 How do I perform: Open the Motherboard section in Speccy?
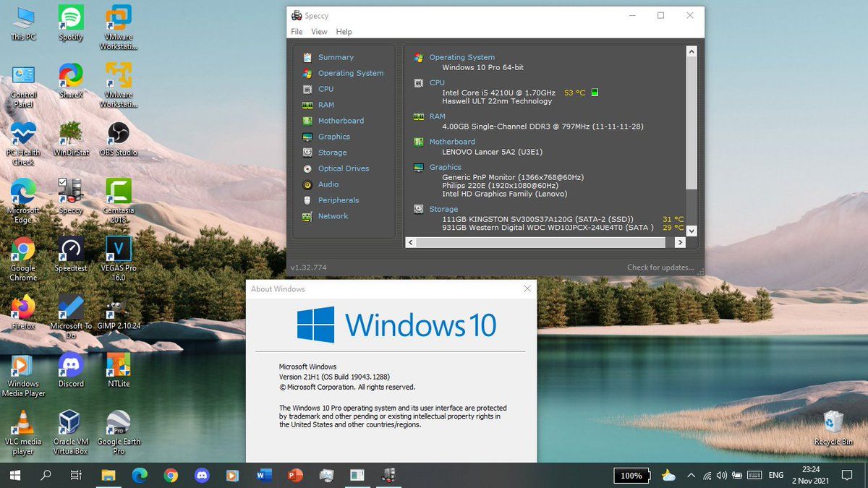[340, 121]
